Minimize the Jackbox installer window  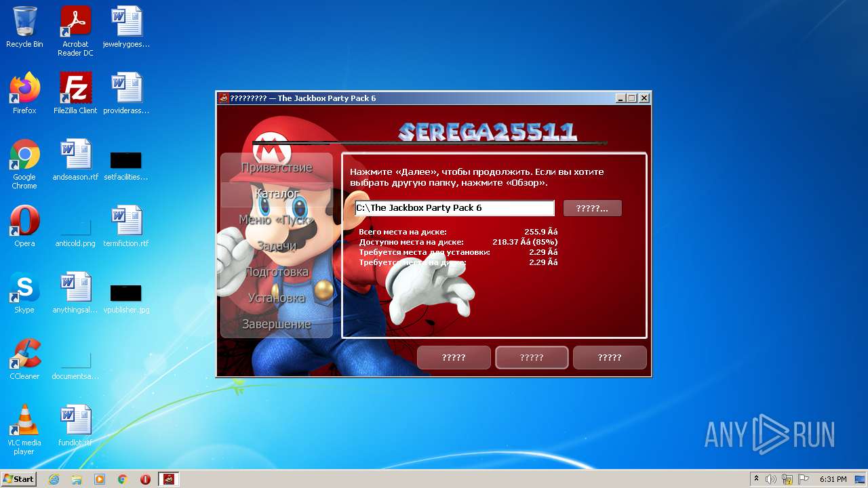(620, 98)
